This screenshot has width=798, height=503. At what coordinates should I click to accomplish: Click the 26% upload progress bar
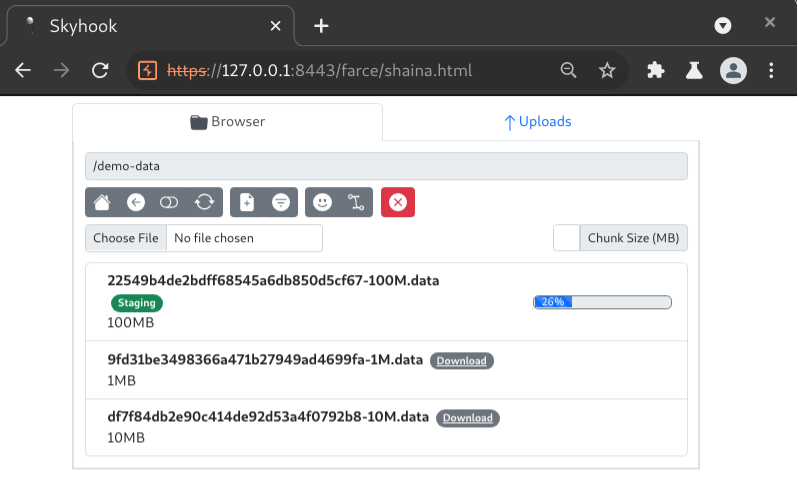coord(602,301)
